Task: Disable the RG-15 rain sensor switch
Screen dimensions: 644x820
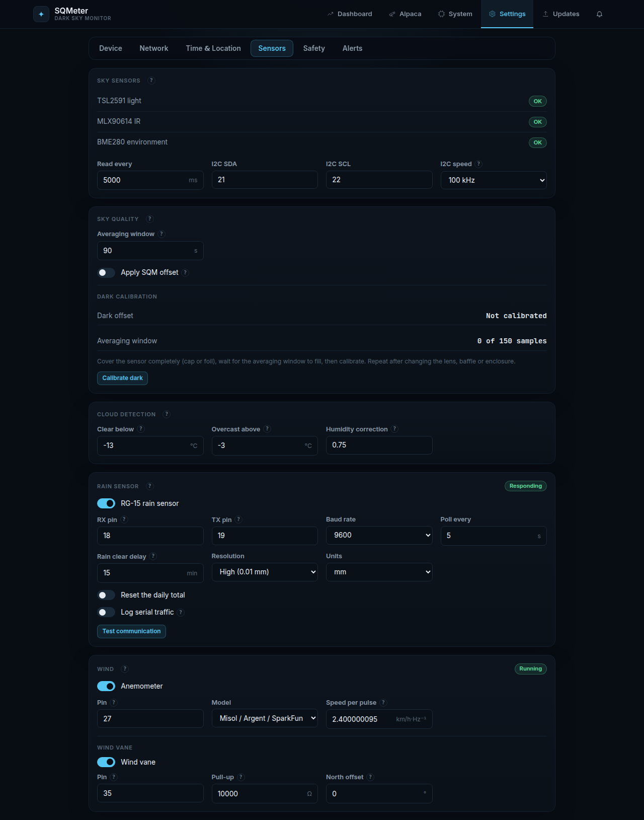Action: 106,503
